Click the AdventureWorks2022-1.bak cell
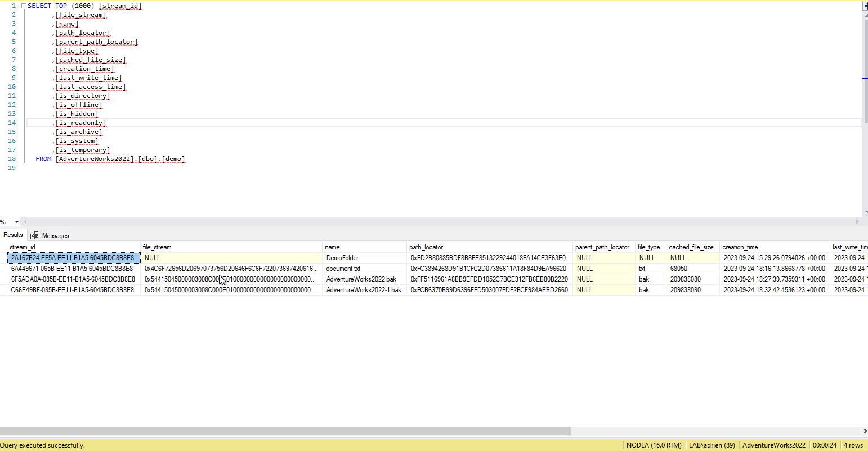868x451 pixels. (x=364, y=290)
